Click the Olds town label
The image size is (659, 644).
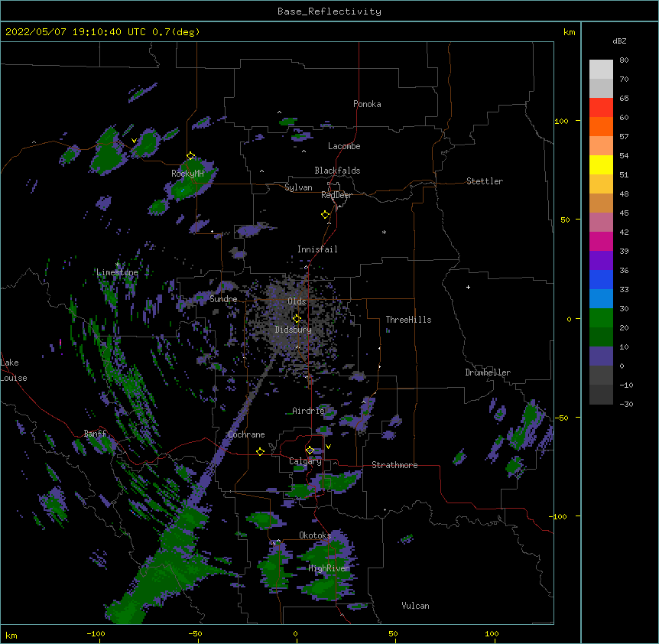pyautogui.click(x=297, y=301)
